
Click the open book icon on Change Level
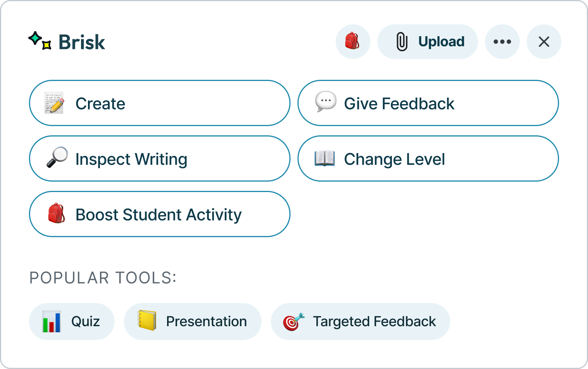[325, 158]
